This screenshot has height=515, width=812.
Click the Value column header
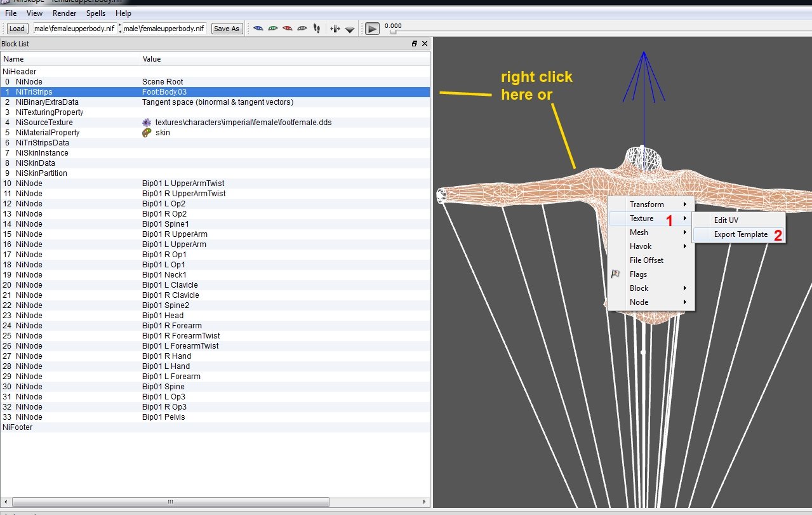(284, 59)
